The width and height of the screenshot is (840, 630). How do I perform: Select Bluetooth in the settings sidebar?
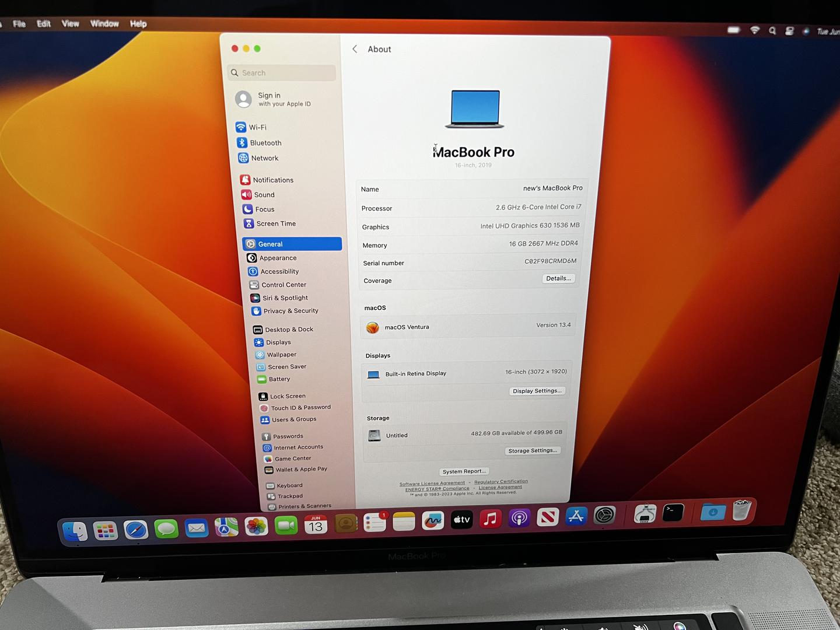click(x=259, y=143)
